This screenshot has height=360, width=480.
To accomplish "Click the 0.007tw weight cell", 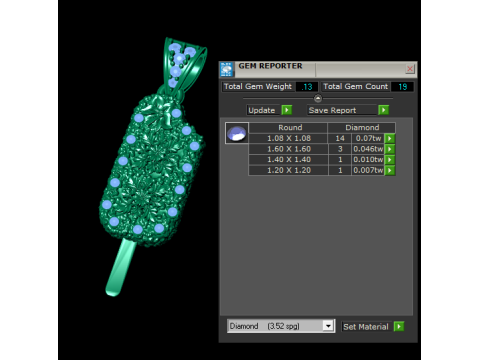I will click(368, 170).
